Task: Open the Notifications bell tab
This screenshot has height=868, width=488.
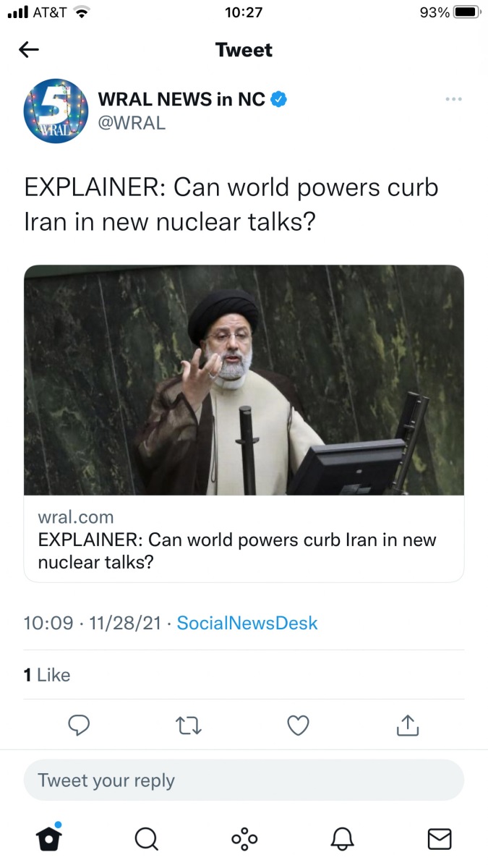Action: 342,838
